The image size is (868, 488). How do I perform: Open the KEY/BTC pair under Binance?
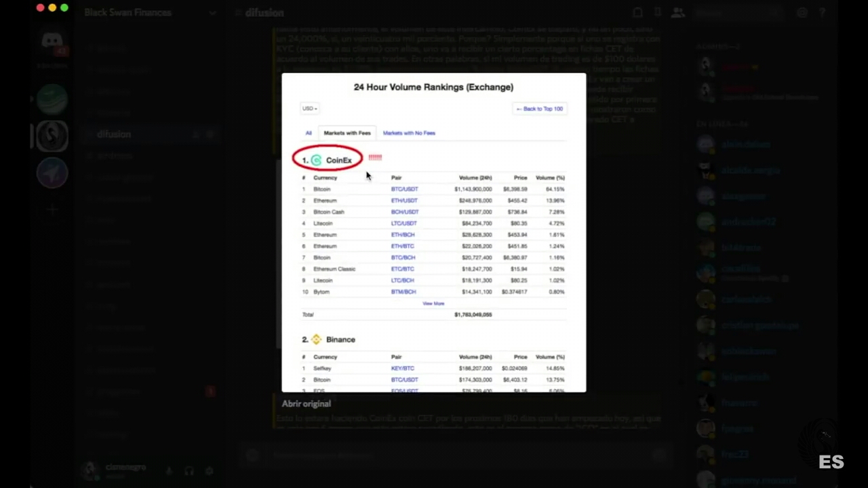point(403,369)
